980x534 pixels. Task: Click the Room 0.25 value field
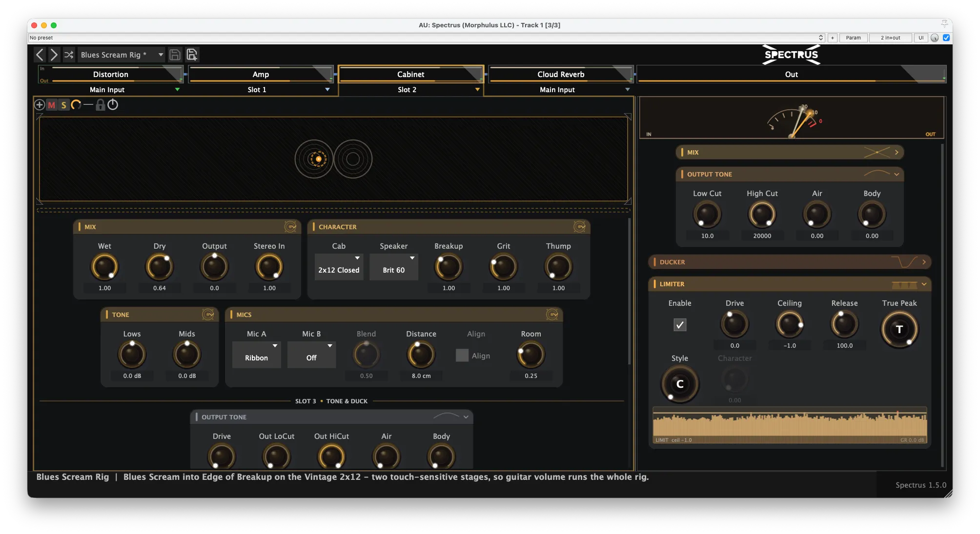point(531,376)
